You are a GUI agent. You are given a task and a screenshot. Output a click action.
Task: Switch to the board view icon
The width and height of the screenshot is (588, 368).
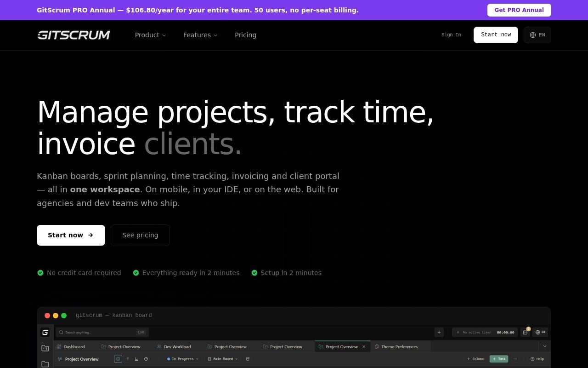(118, 359)
